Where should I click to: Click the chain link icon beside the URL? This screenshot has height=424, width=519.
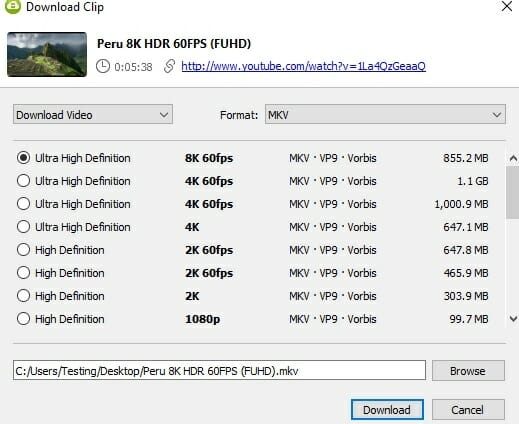pyautogui.click(x=169, y=66)
